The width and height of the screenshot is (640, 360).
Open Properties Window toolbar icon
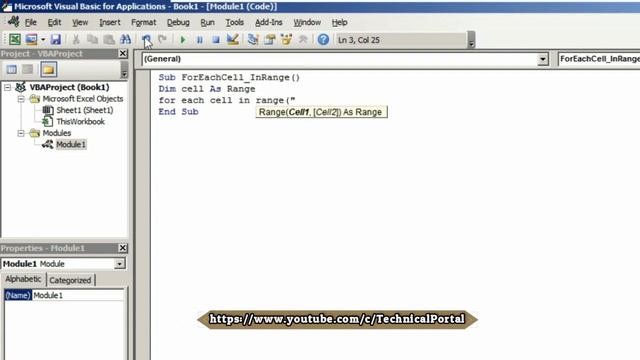pyautogui.click(x=269, y=40)
